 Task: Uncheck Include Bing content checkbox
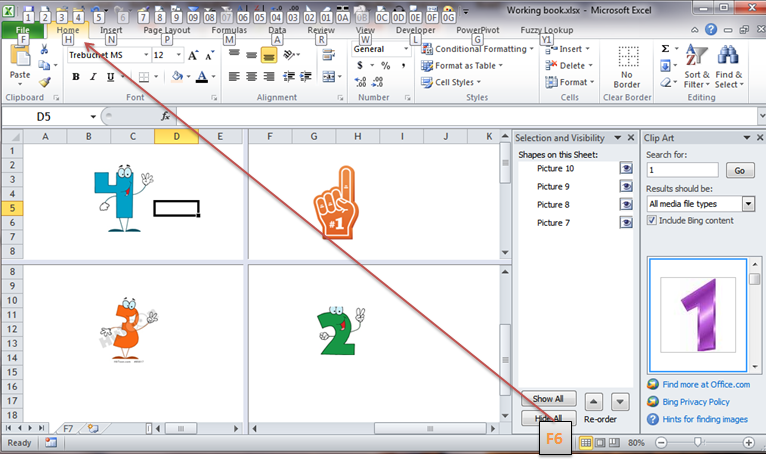[x=653, y=220]
